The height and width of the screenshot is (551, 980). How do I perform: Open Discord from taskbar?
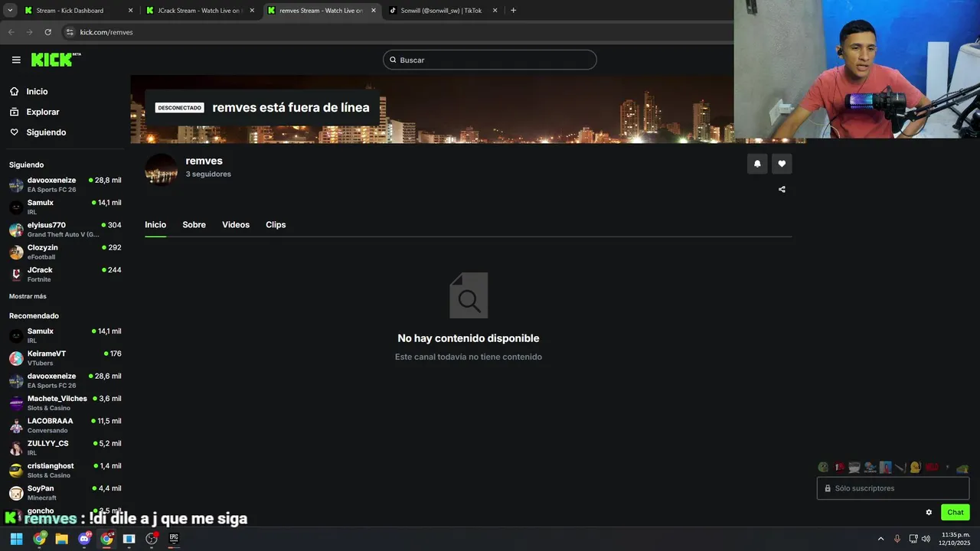(84, 539)
